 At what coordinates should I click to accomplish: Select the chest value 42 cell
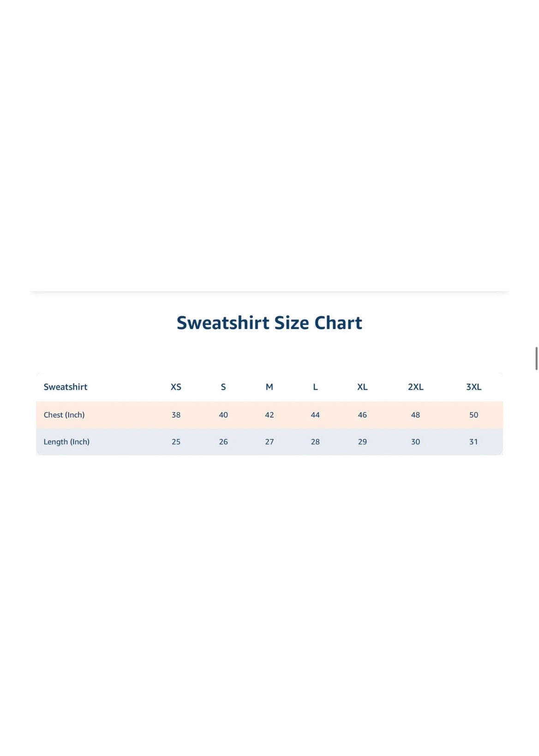269,415
